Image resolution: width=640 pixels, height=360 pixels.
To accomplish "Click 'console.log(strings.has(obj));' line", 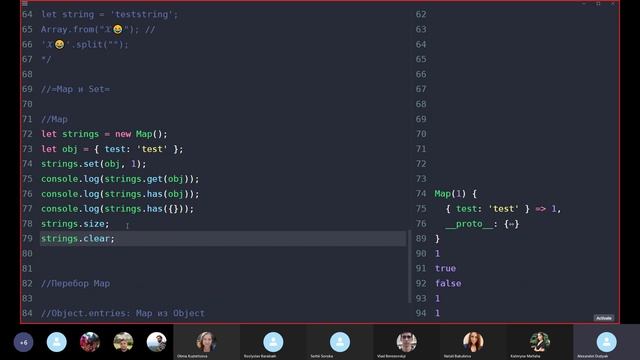I will 120,194.
